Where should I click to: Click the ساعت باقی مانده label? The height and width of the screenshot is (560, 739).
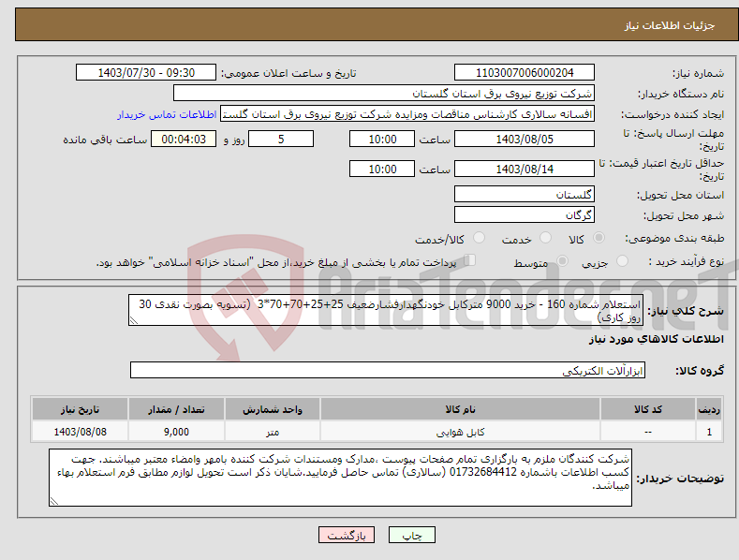click(x=105, y=140)
